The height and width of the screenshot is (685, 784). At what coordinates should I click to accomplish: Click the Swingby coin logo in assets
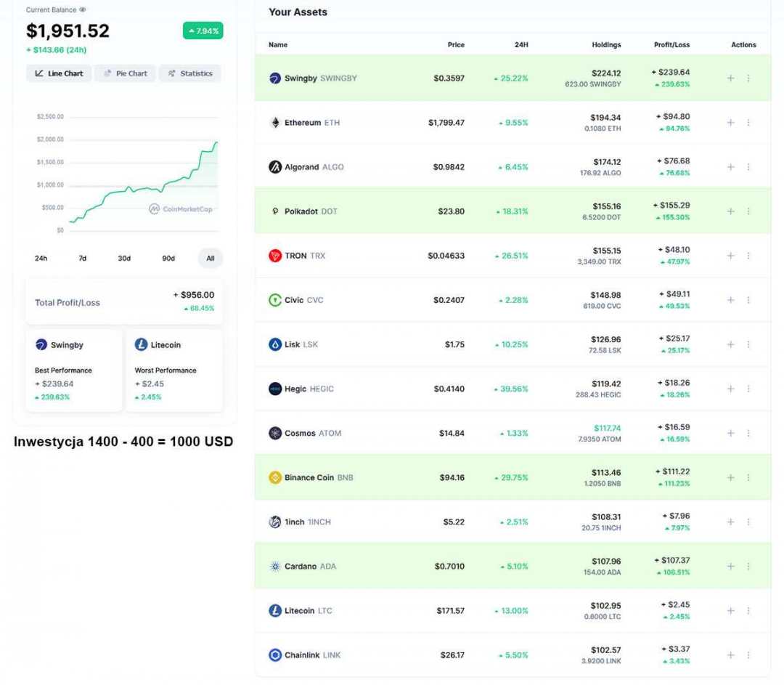coord(275,78)
